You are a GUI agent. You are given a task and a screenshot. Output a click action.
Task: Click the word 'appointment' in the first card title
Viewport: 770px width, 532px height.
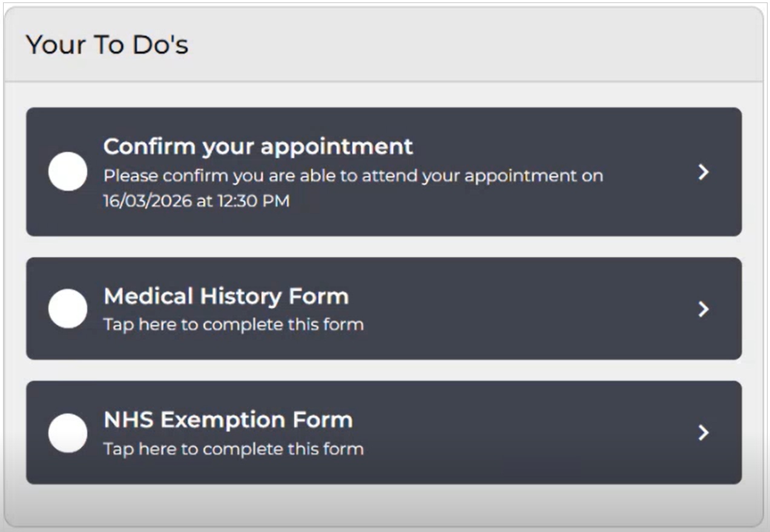338,147
